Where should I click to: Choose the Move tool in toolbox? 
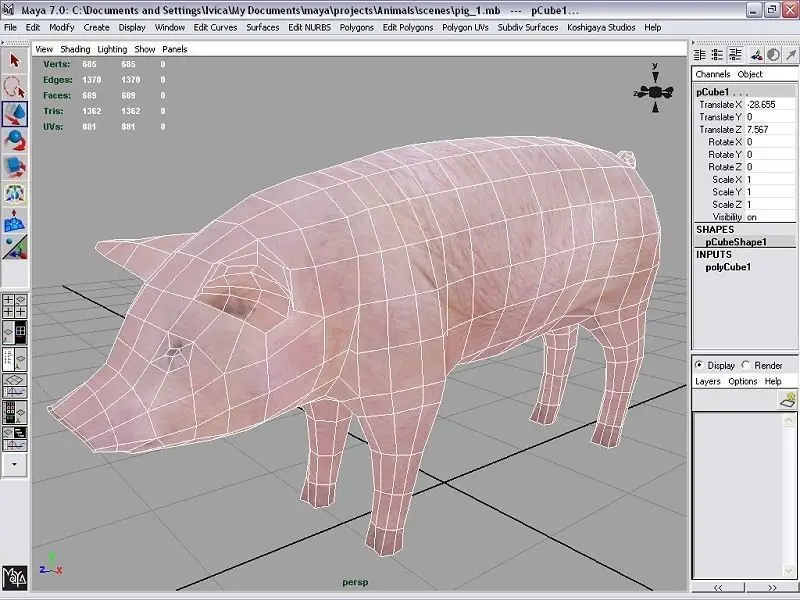pos(14,113)
